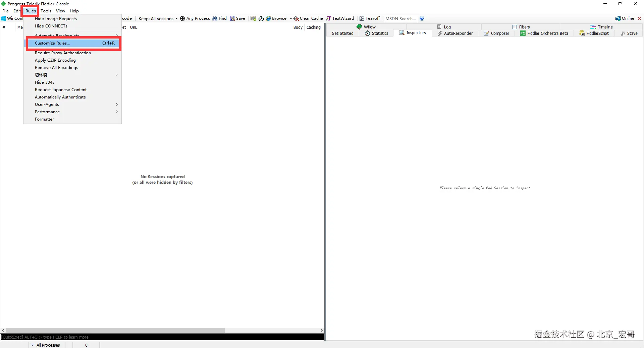The image size is (644, 348).
Task: Toggle the Filters checkbox on Filters tab
Action: [515, 27]
